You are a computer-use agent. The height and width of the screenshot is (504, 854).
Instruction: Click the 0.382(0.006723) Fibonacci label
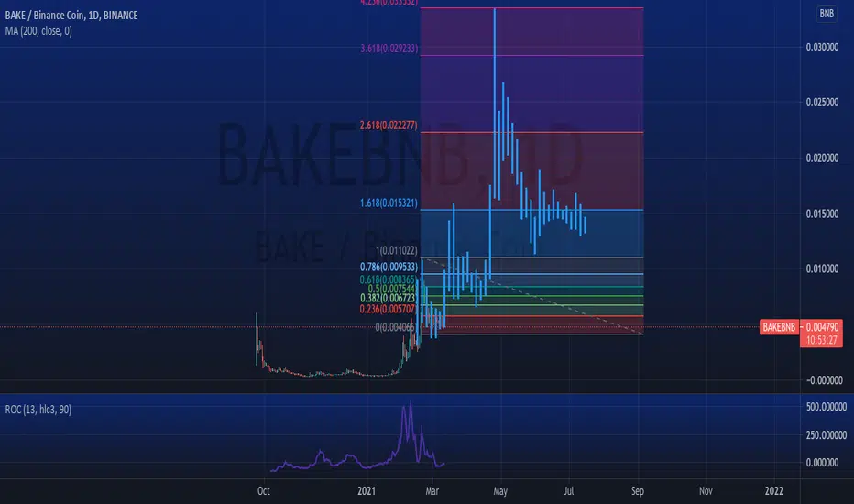(389, 298)
